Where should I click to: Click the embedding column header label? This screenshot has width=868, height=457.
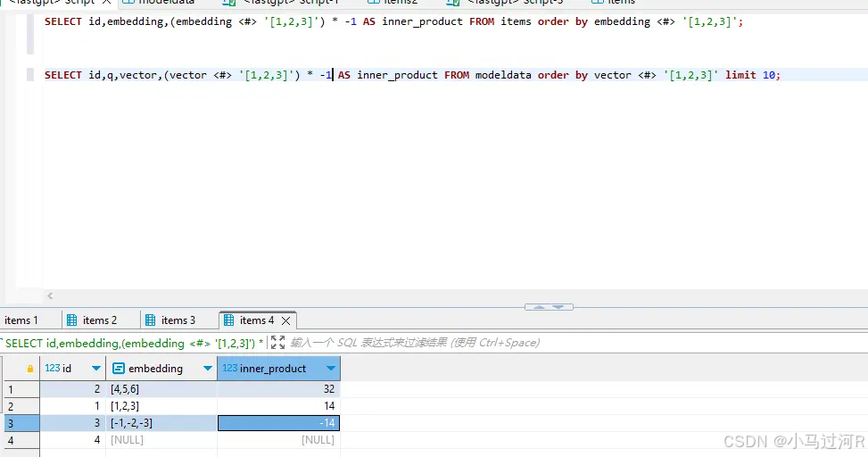coord(155,369)
